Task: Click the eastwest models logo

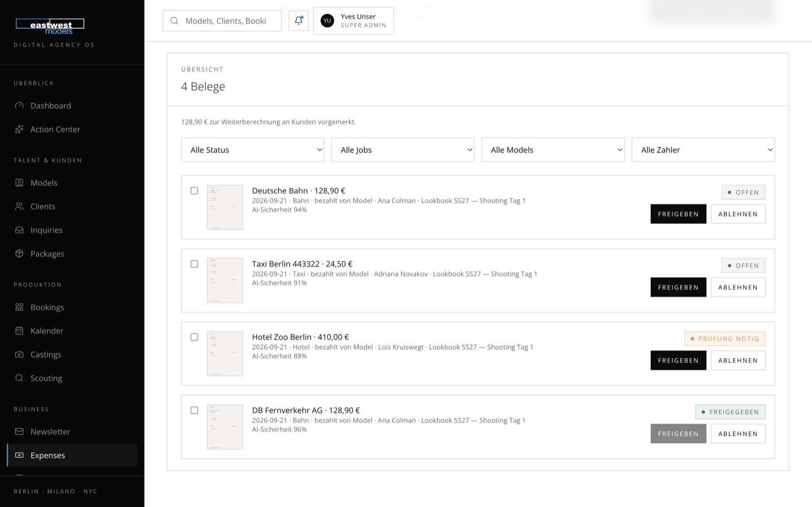Action: (x=50, y=26)
